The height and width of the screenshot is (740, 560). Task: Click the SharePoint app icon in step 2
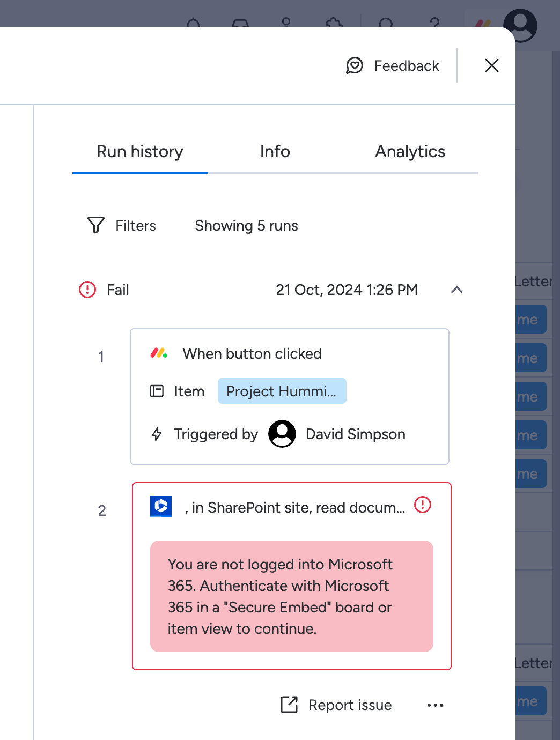[x=160, y=506]
